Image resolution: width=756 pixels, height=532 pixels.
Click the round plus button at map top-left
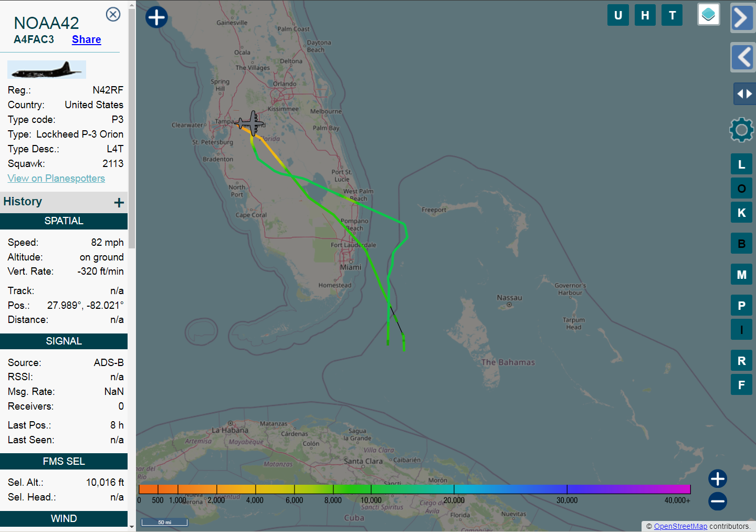point(156,17)
